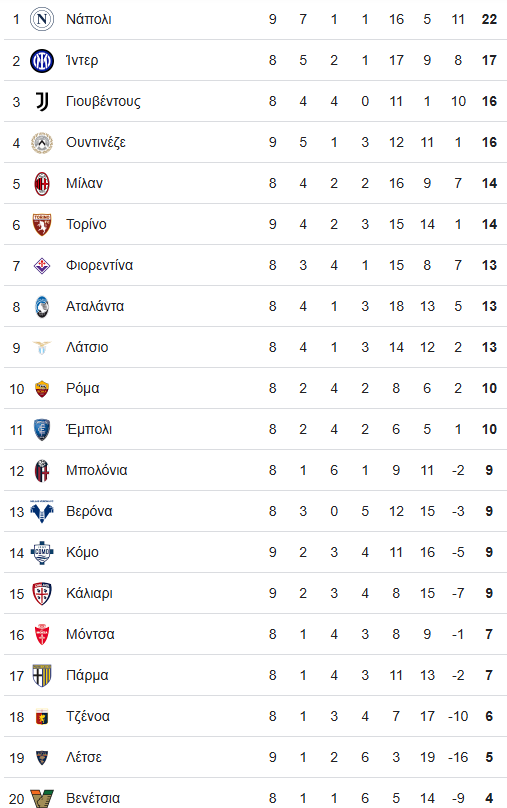Click the Lazio eagle logo
This screenshot has width=507, height=808.
(x=42, y=348)
